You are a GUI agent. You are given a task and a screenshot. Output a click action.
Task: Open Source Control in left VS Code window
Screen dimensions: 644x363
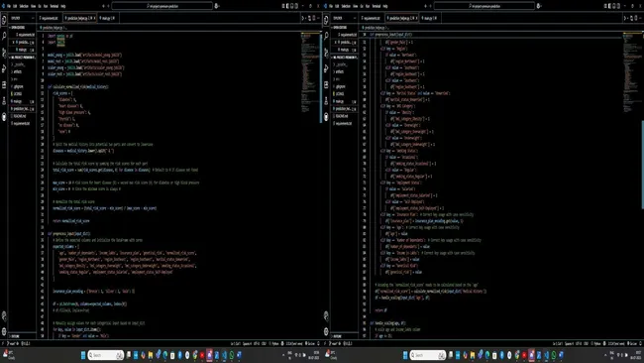pyautogui.click(x=4, y=53)
